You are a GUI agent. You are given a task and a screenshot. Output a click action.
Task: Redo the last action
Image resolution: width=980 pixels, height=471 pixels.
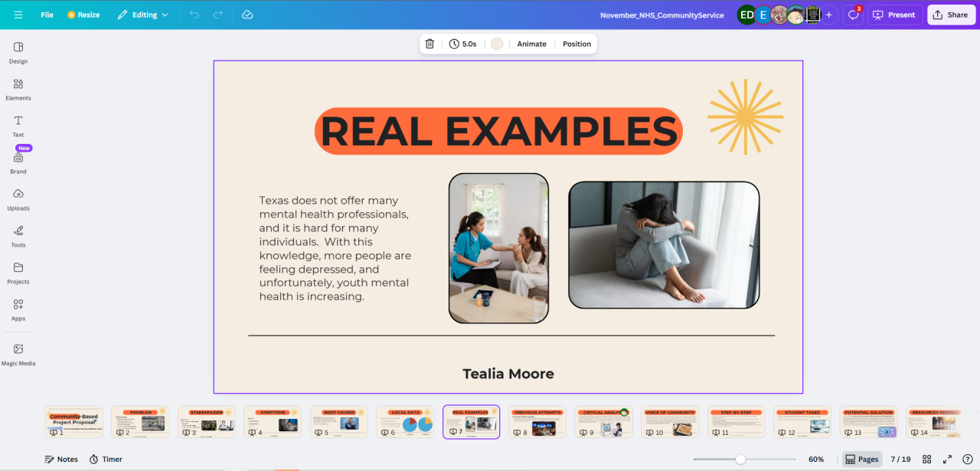pyautogui.click(x=218, y=15)
